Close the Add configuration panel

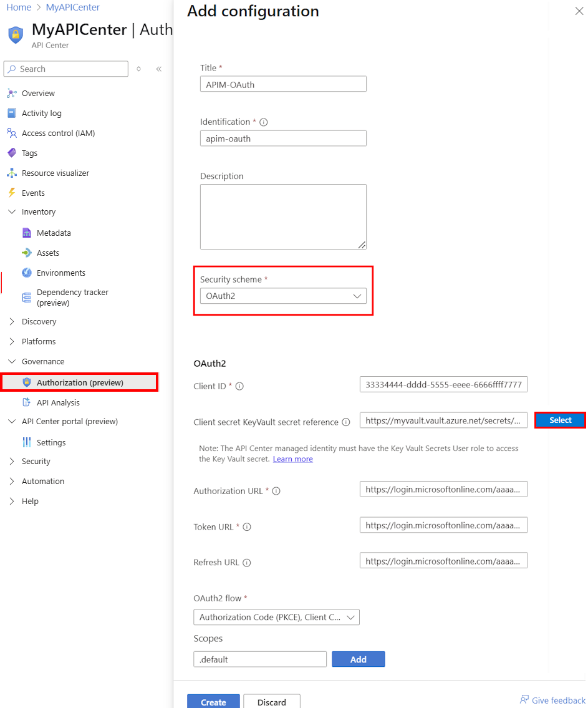tap(579, 11)
